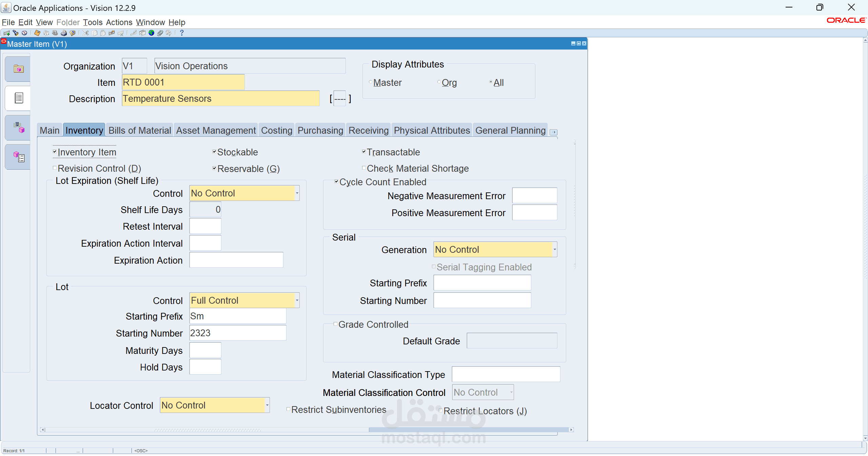
Task: Maximize the Master Item inner window
Action: [x=579, y=43]
